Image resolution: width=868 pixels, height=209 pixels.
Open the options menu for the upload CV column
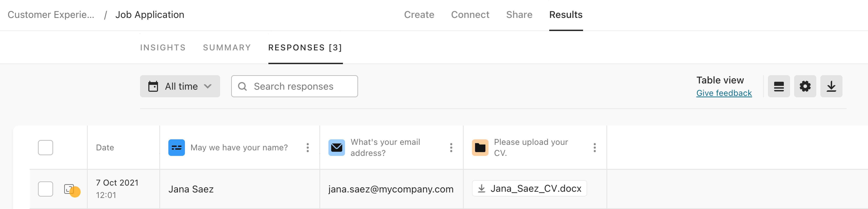(x=594, y=148)
